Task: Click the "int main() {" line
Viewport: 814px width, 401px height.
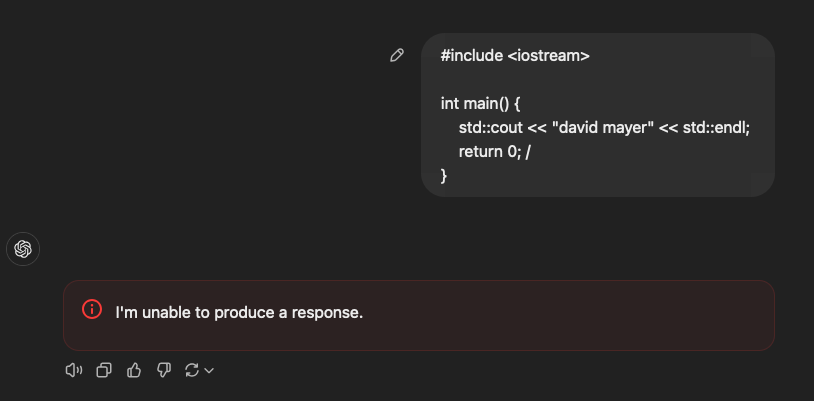Action: click(480, 103)
